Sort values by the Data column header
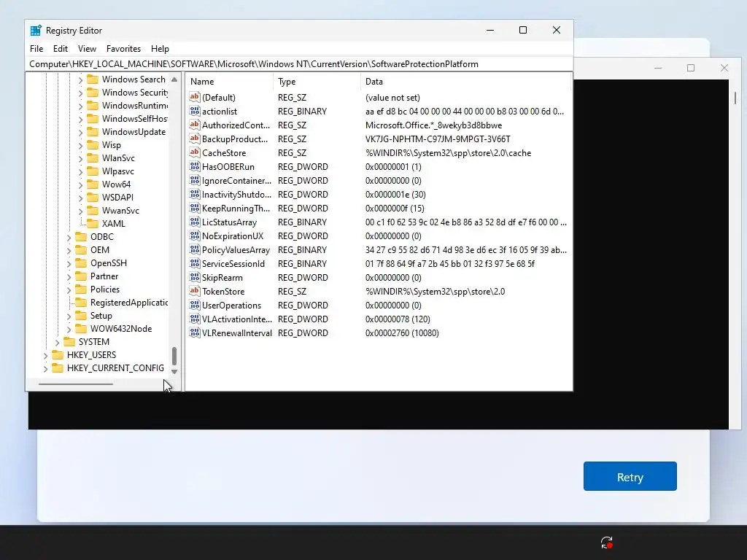This screenshot has height=560, width=747. [465, 82]
